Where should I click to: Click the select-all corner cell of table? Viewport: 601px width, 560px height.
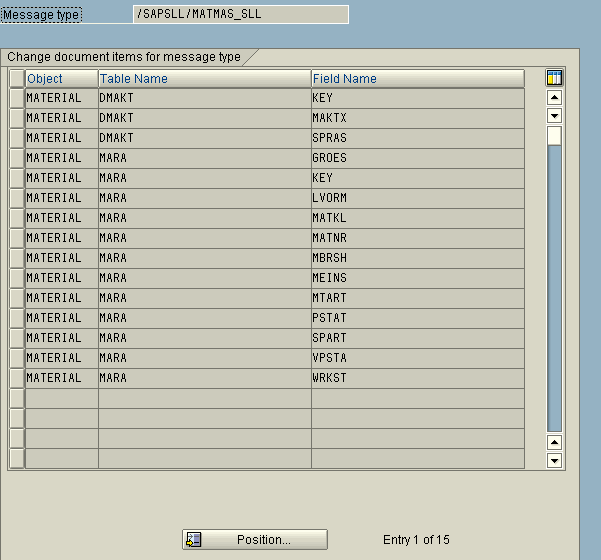[17, 78]
